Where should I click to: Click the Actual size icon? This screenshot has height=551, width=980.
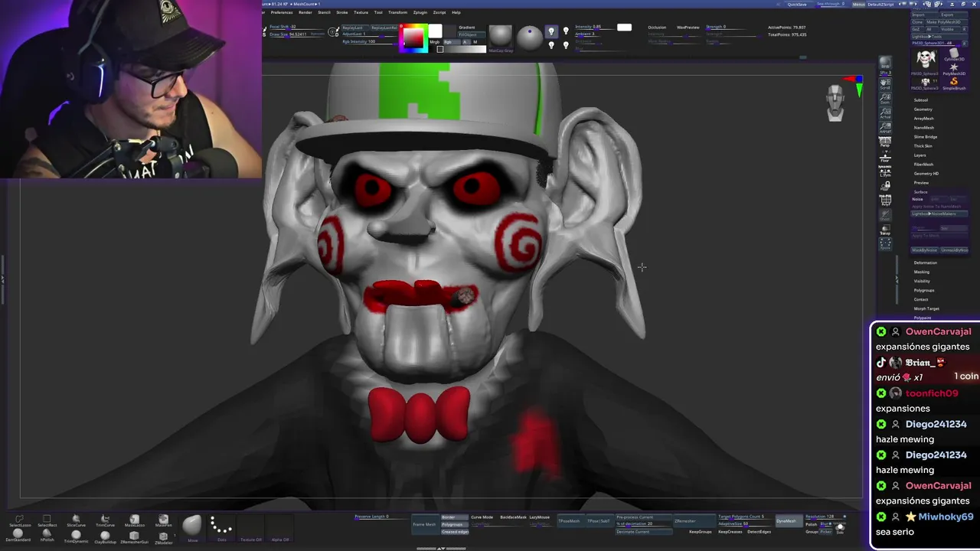tap(885, 112)
